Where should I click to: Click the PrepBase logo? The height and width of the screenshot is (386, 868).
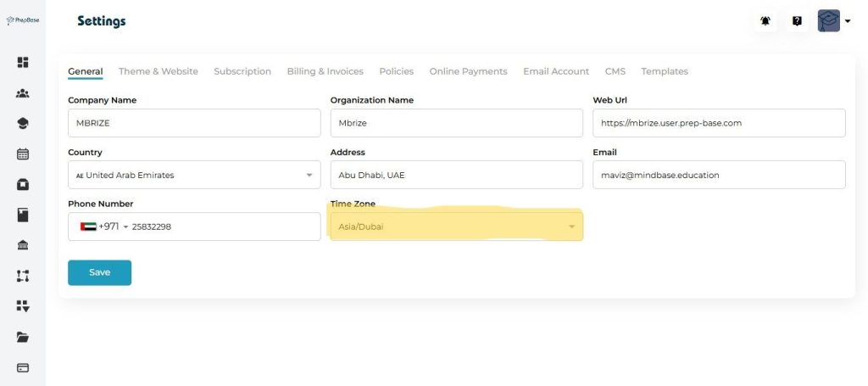point(23,20)
